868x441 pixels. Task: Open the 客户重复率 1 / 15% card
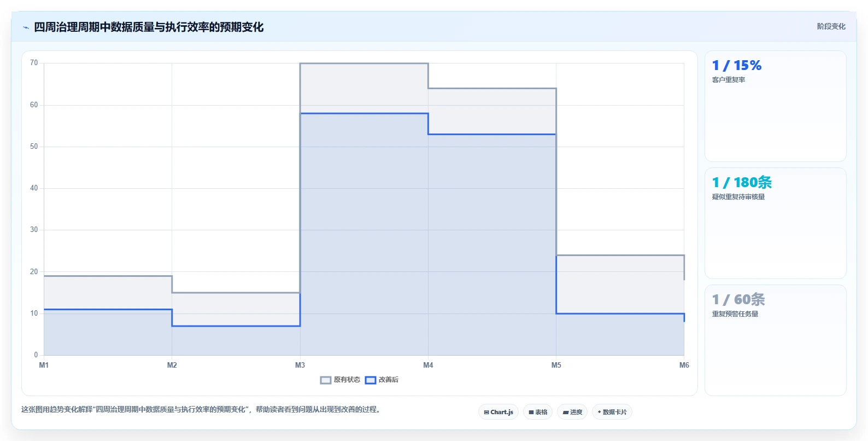(x=776, y=106)
